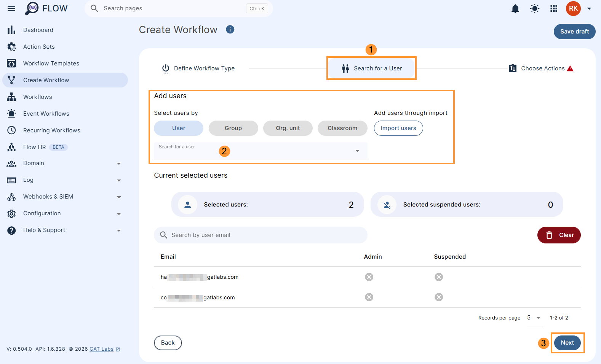Go to Search for a User step
The image size is (601, 364).
372,68
